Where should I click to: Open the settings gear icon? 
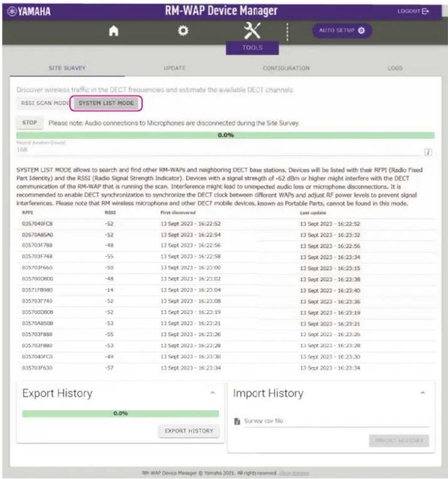(x=183, y=31)
